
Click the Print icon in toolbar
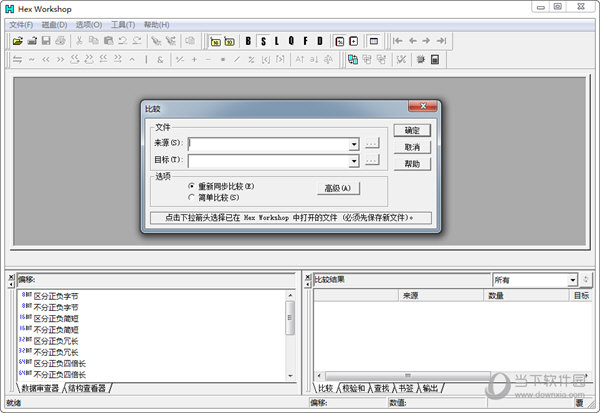[60, 41]
